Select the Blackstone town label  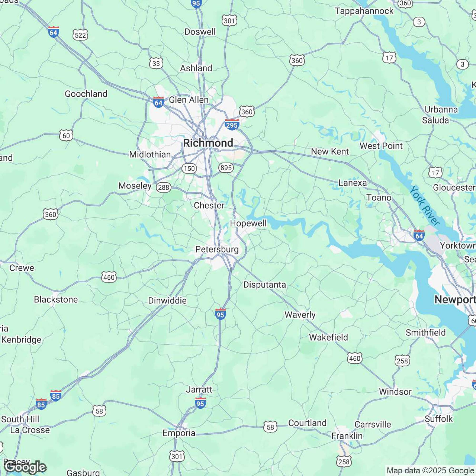[56, 299]
